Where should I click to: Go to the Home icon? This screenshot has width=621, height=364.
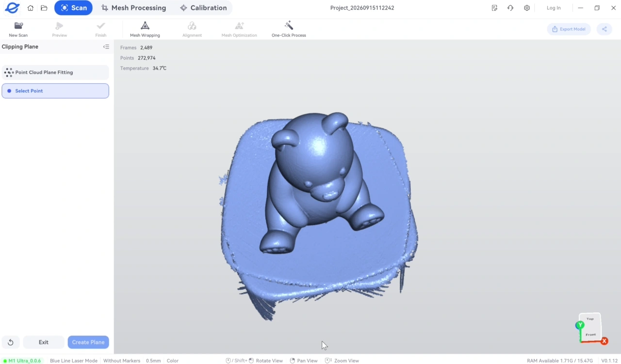tap(31, 8)
